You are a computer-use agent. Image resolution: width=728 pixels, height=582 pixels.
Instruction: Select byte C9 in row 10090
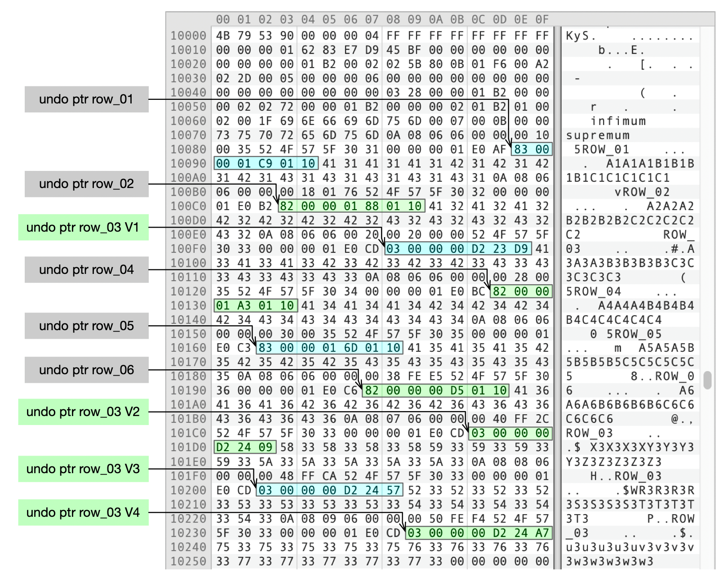coord(266,163)
